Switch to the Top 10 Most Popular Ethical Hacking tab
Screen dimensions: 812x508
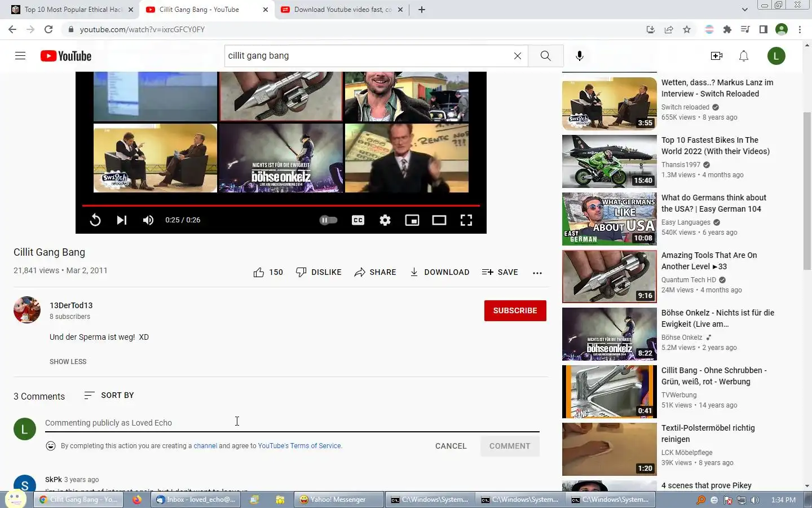tap(73, 10)
